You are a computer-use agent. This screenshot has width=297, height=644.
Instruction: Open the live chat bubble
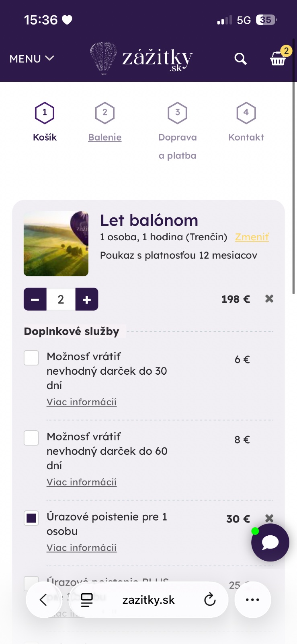[270, 543]
